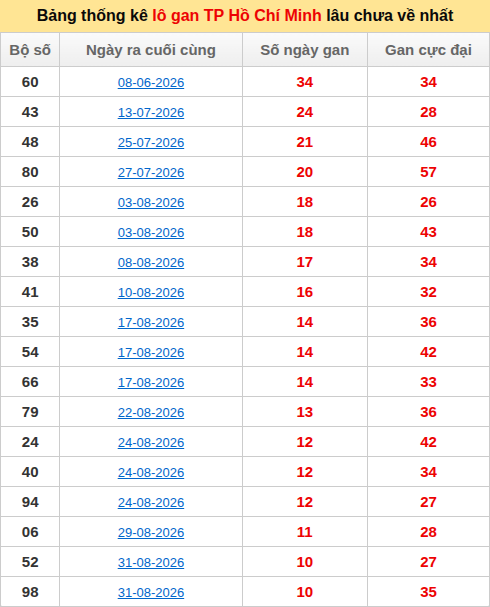Click gan days value 13 in row 79

pos(305,412)
